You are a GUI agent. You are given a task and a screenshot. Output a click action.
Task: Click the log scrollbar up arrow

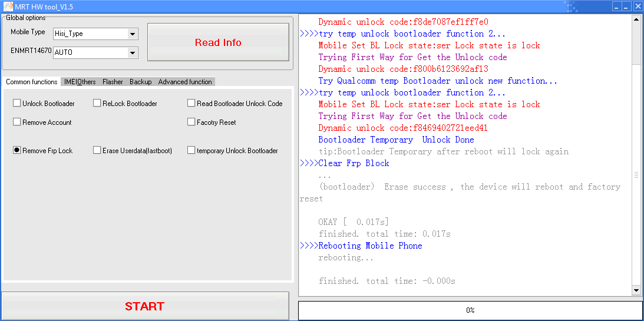pyautogui.click(x=636, y=19)
